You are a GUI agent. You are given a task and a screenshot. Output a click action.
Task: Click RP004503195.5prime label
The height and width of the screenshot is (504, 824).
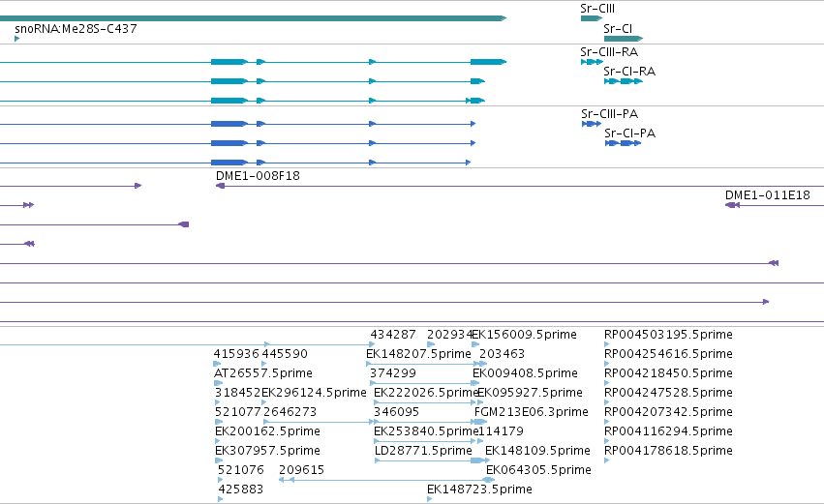point(668,335)
